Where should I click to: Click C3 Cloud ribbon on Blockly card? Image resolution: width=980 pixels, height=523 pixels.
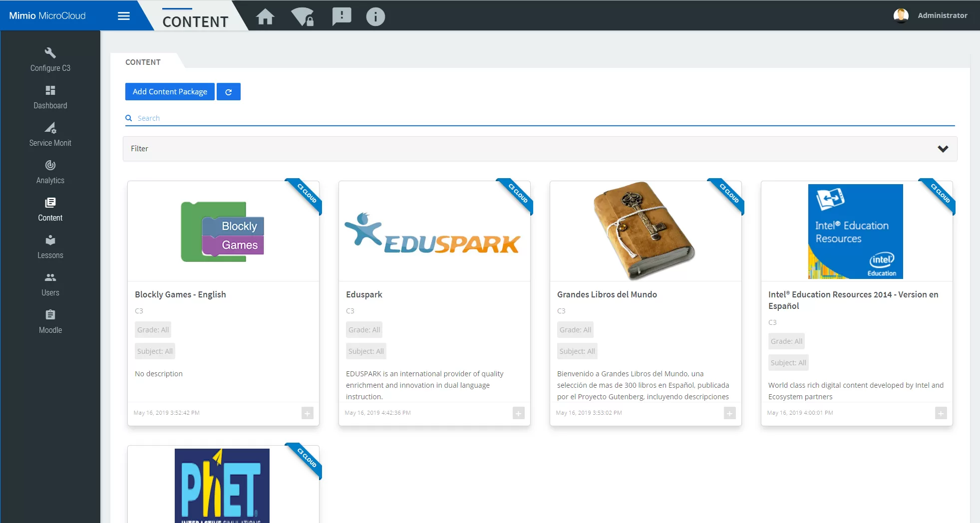pyautogui.click(x=306, y=195)
